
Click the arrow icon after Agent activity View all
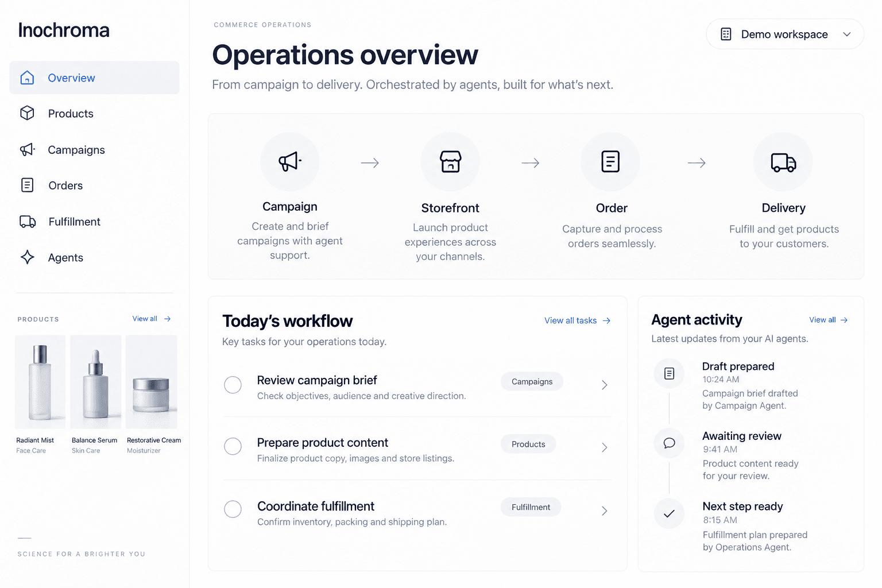[844, 320]
